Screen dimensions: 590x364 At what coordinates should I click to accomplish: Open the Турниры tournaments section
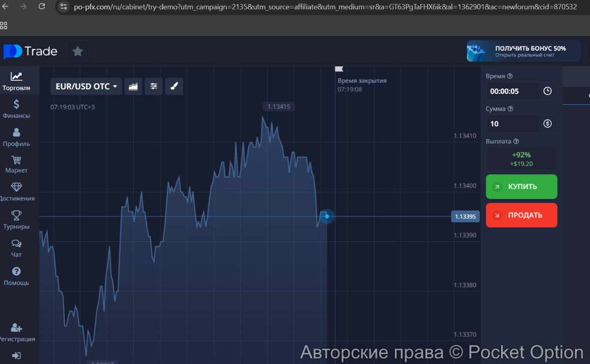[16, 221]
